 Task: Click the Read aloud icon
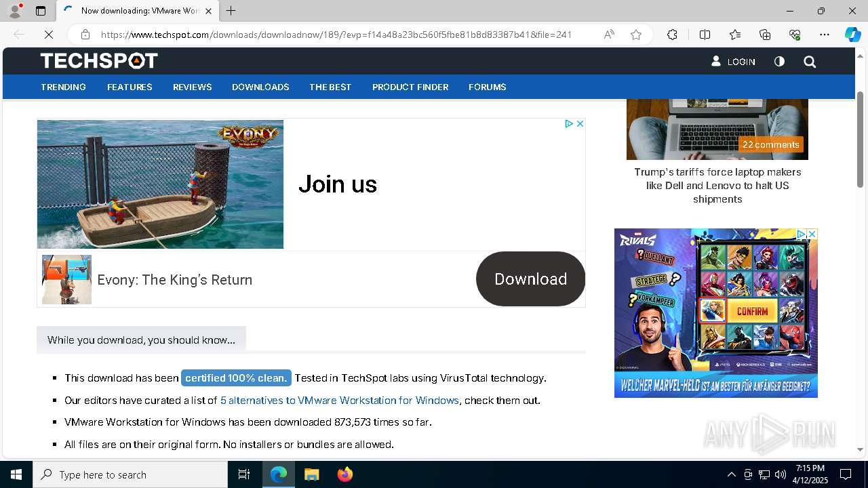pos(609,35)
